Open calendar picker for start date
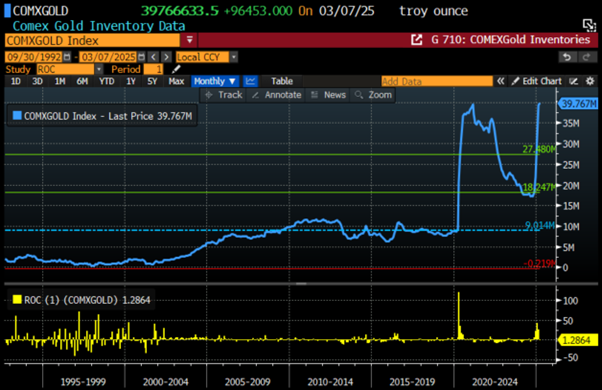The width and height of the screenshot is (602, 390). 67,57
